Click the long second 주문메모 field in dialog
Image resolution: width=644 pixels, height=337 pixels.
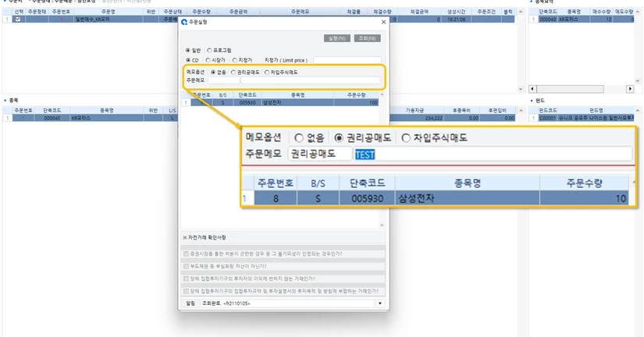tap(311, 80)
